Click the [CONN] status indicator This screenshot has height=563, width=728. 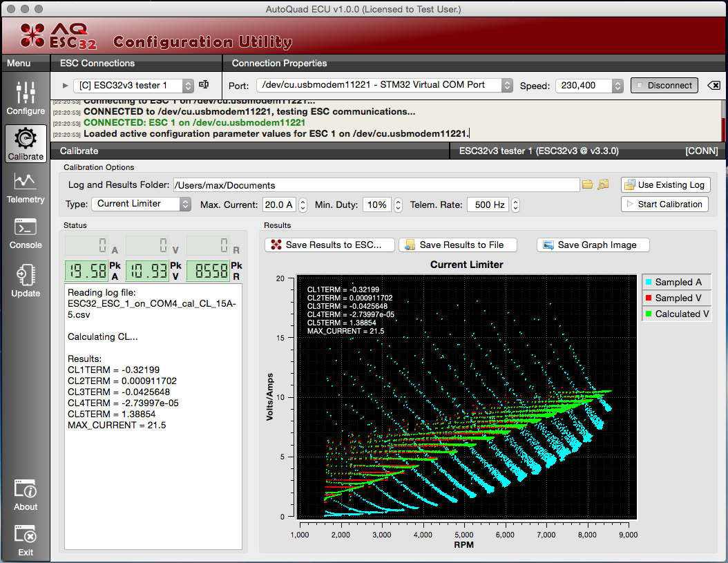tap(701, 151)
